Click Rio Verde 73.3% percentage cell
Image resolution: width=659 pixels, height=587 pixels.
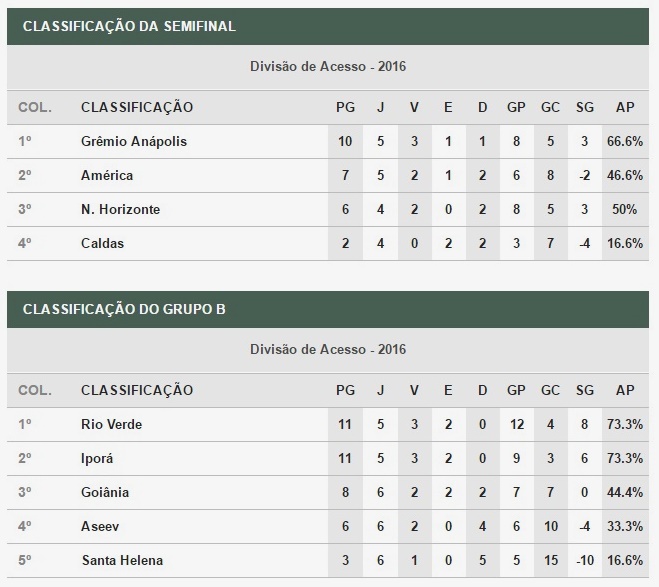625,424
